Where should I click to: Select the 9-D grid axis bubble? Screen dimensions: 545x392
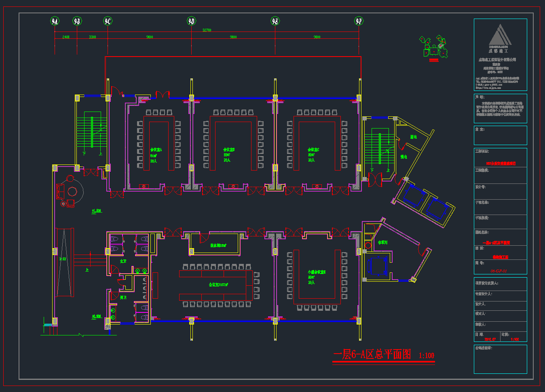[x=191, y=21]
